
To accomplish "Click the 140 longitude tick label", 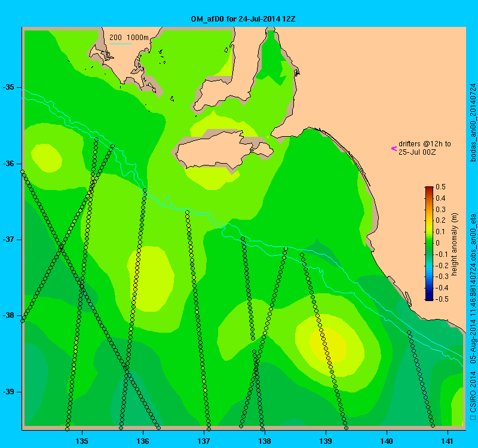I will coord(387,441).
